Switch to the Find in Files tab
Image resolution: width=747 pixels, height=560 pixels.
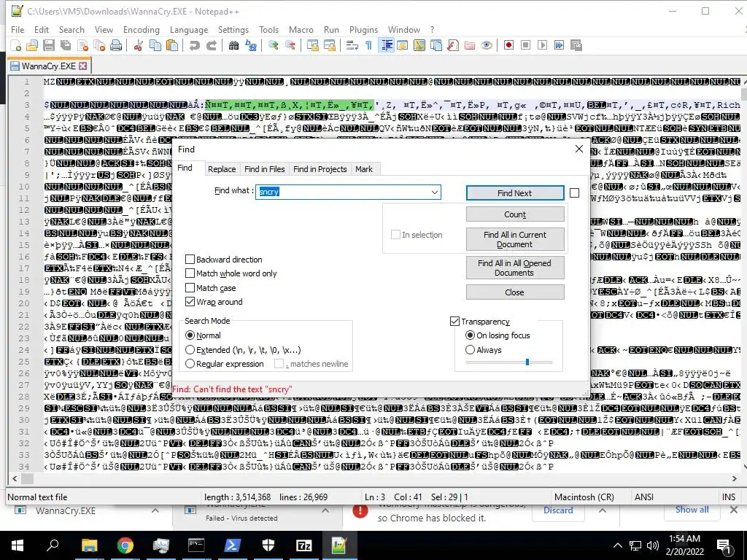coord(264,169)
